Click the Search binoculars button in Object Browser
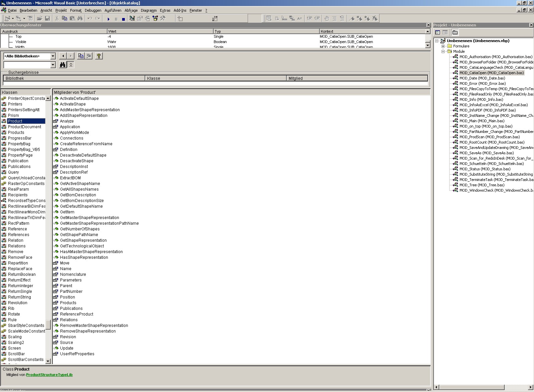This screenshot has width=534, height=392. tap(63, 65)
